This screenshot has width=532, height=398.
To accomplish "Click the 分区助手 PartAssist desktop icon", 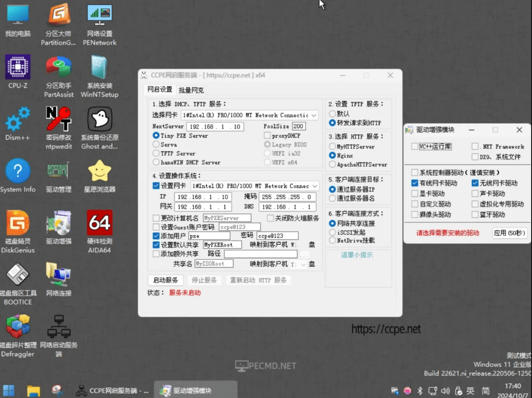I will [x=59, y=77].
